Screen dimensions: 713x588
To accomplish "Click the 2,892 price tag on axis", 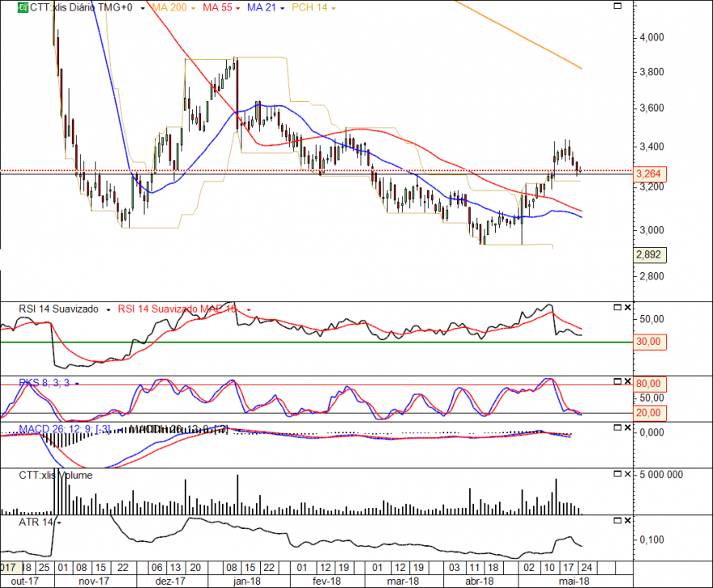I will 649,254.
